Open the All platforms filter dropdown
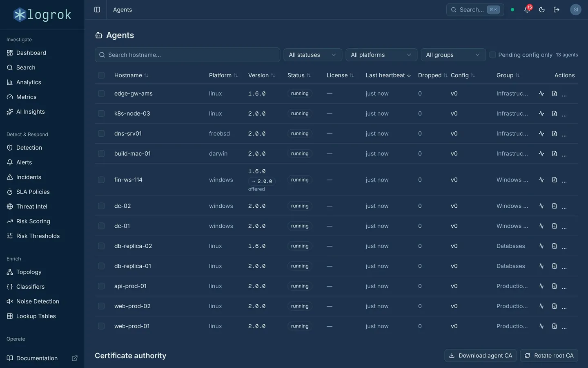The image size is (588, 368). 381,55
